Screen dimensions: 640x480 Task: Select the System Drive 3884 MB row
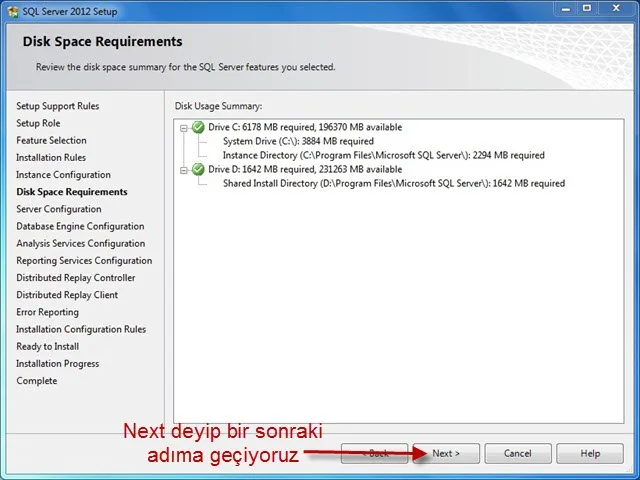click(298, 141)
